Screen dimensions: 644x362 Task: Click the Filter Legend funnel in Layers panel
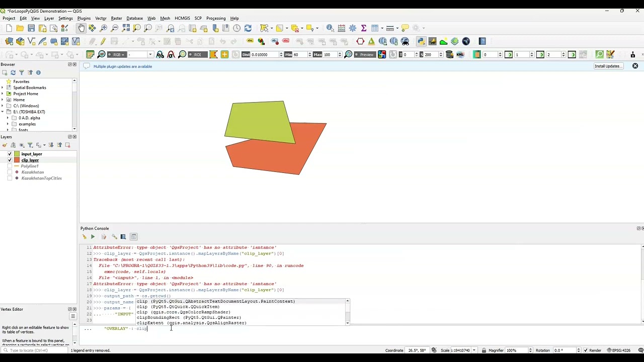pyautogui.click(x=30, y=145)
